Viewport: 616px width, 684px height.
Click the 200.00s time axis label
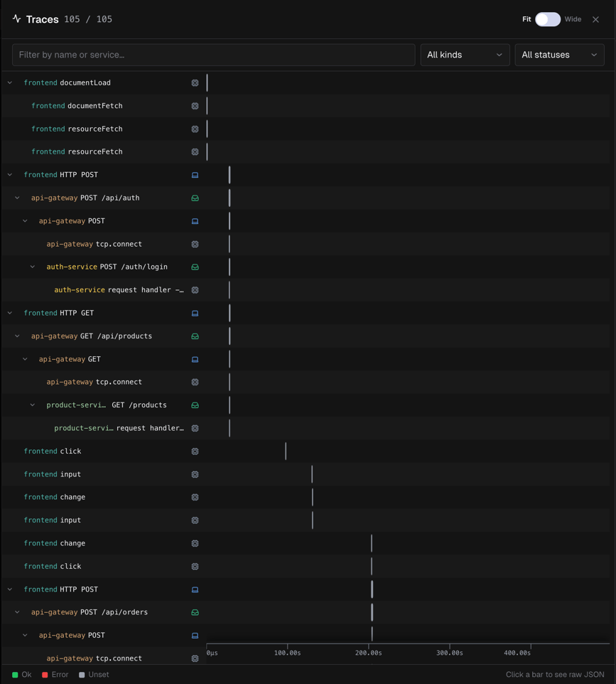(368, 653)
